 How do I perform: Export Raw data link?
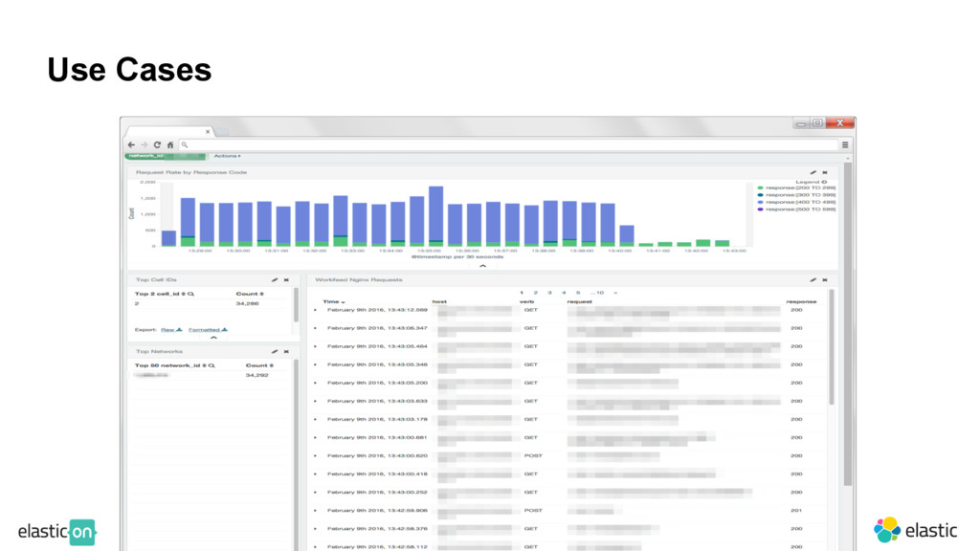point(171,330)
